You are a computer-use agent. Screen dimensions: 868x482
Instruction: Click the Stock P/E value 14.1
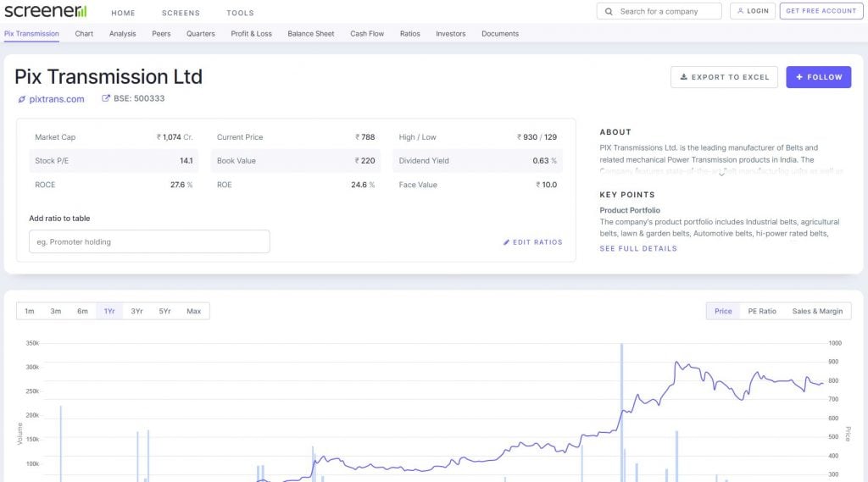pyautogui.click(x=186, y=160)
